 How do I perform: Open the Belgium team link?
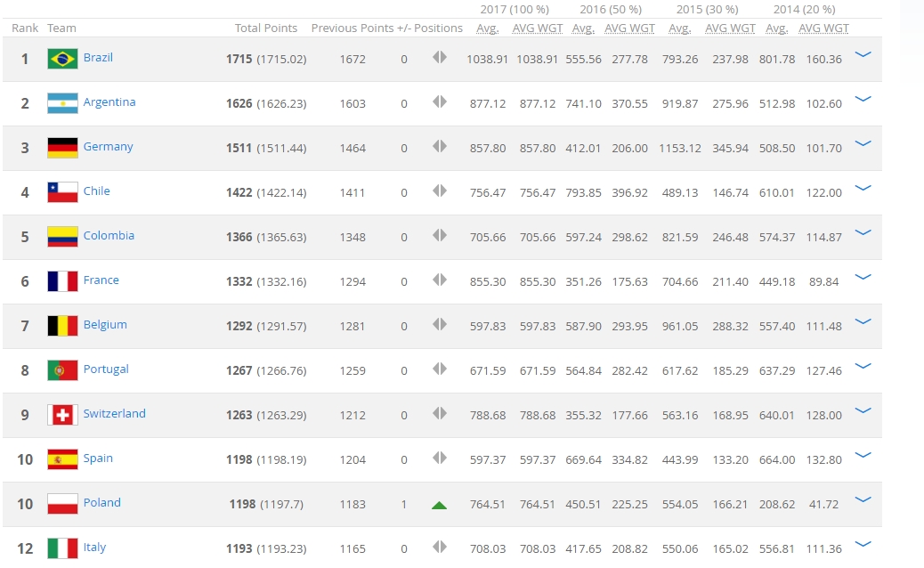(x=105, y=325)
